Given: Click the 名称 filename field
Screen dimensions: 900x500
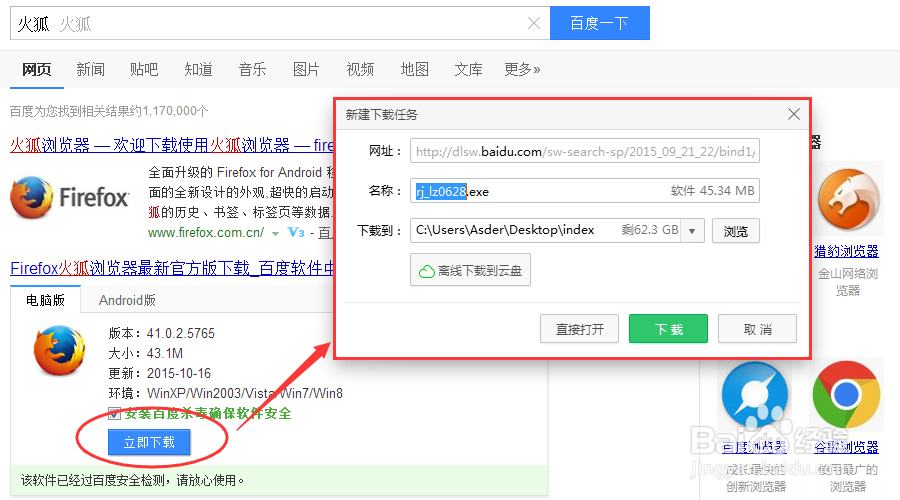Looking at the screenshot, I should point(585,191).
